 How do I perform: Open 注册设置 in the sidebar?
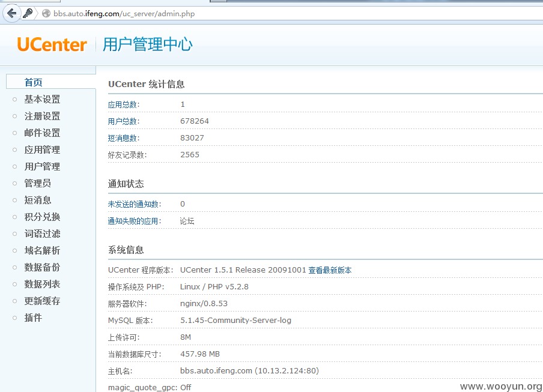[42, 116]
